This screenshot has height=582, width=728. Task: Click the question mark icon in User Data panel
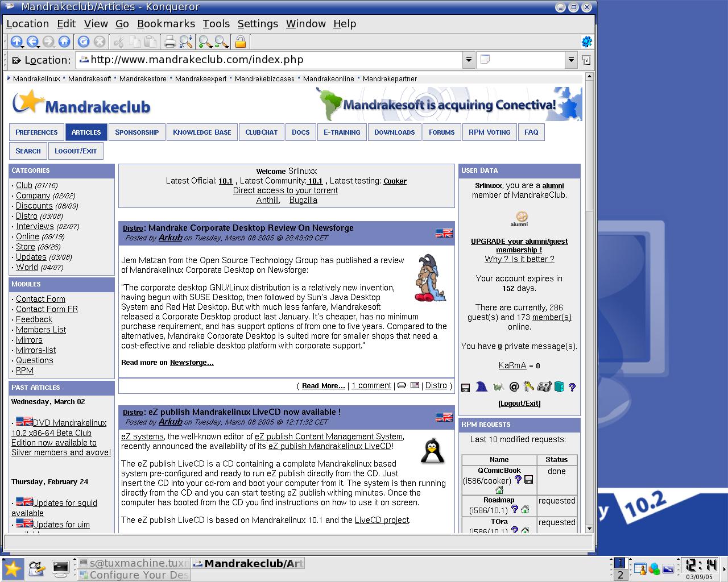[x=572, y=388]
